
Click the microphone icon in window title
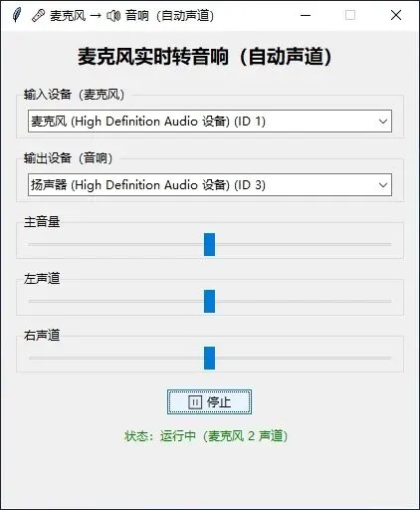coord(38,16)
